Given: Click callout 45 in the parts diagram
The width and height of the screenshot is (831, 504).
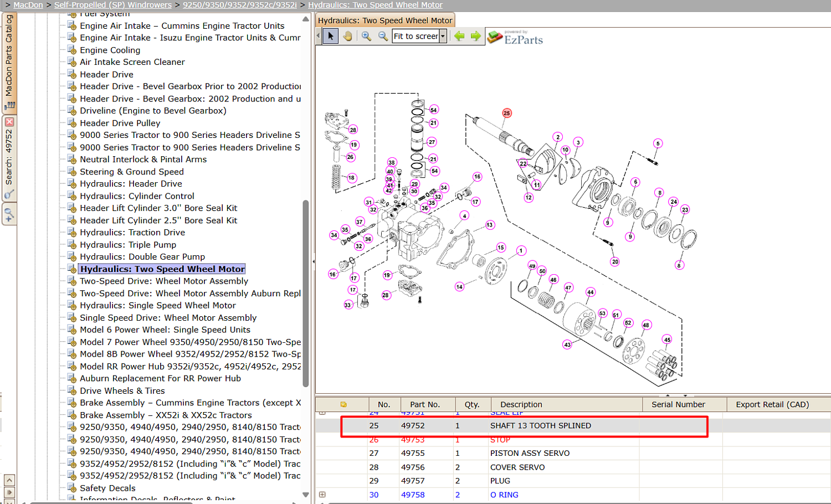Looking at the screenshot, I should (667, 340).
